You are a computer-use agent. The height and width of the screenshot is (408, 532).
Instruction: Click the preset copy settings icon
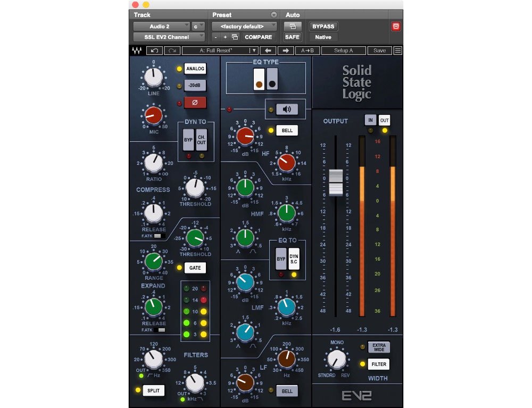(x=235, y=37)
